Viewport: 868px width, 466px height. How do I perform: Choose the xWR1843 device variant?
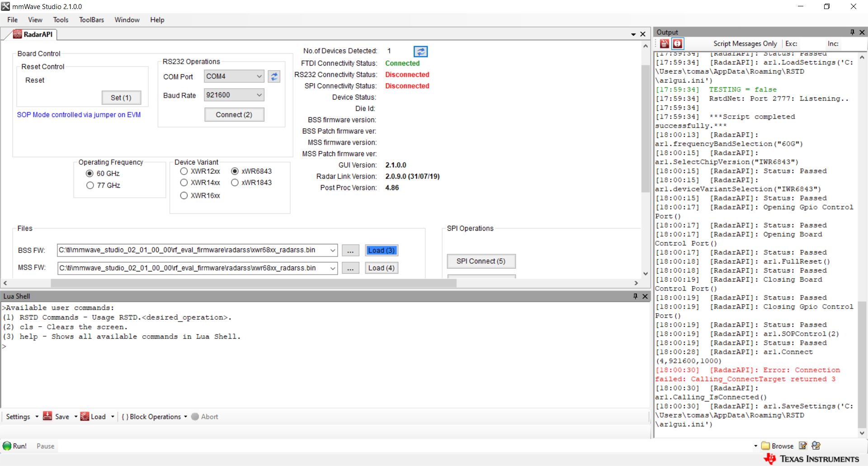point(235,183)
